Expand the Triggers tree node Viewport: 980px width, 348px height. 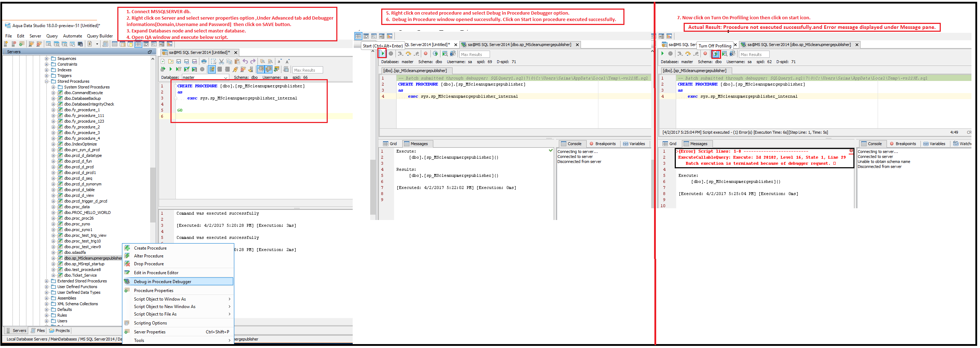point(46,76)
